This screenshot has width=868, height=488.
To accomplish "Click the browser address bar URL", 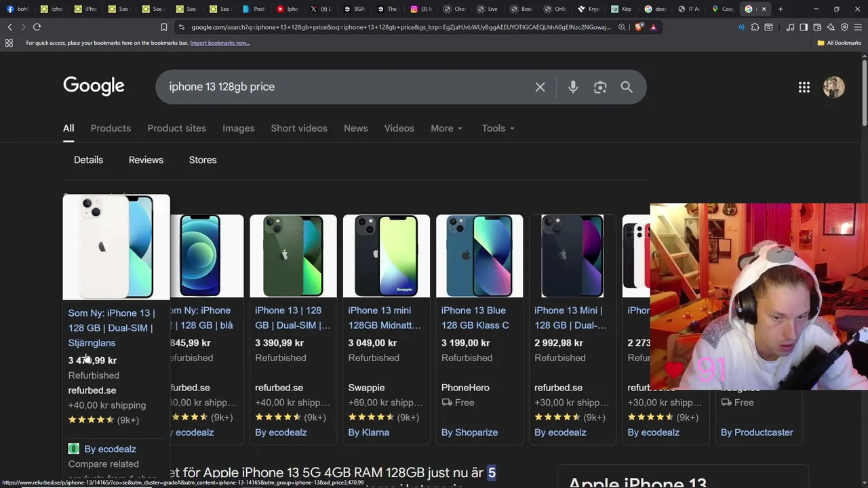I will (x=400, y=27).
